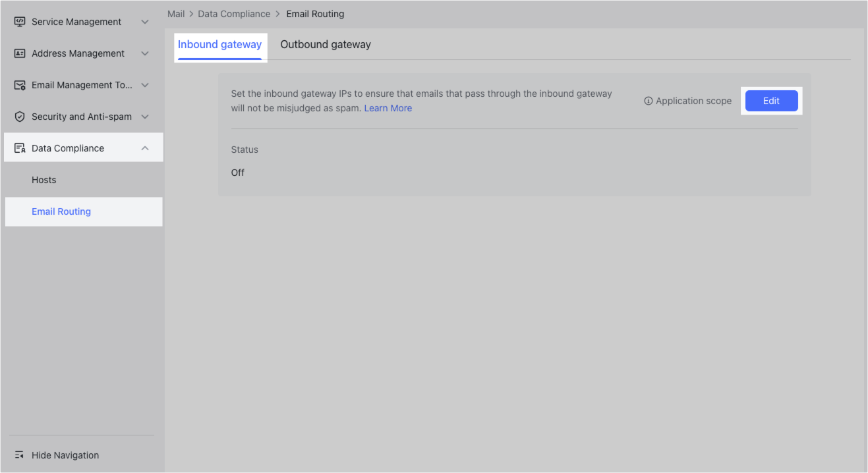This screenshot has width=868, height=473.
Task: Click the Address Management contact card icon
Action: (20, 53)
